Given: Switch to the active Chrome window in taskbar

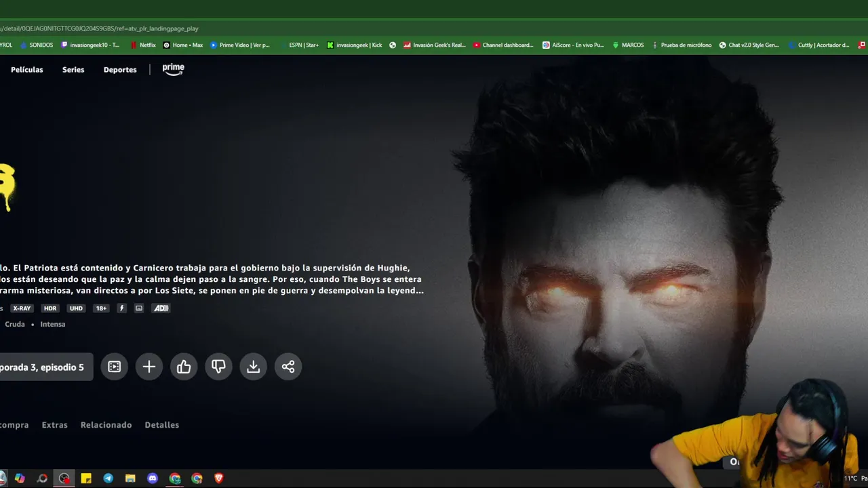Looking at the screenshot, I should [175, 479].
